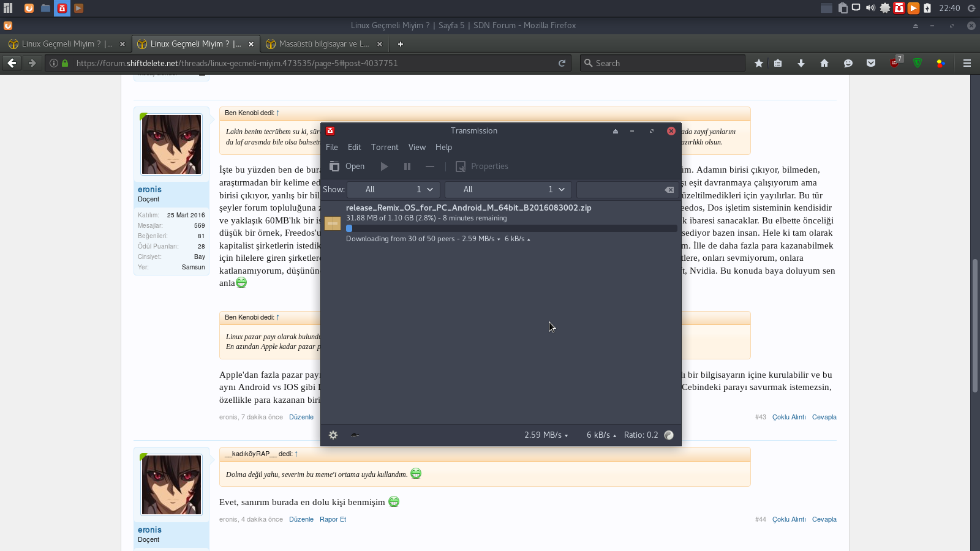Viewport: 980px width, 551px height.
Task: Click the Open torrent toolbar icon
Action: click(334, 167)
